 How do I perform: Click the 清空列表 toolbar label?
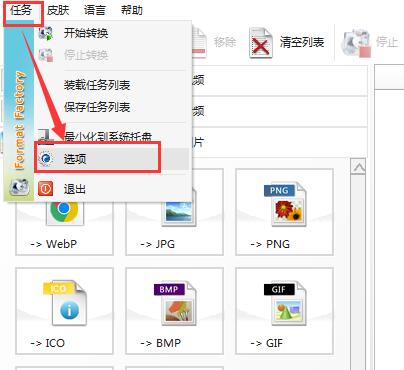pyautogui.click(x=302, y=42)
